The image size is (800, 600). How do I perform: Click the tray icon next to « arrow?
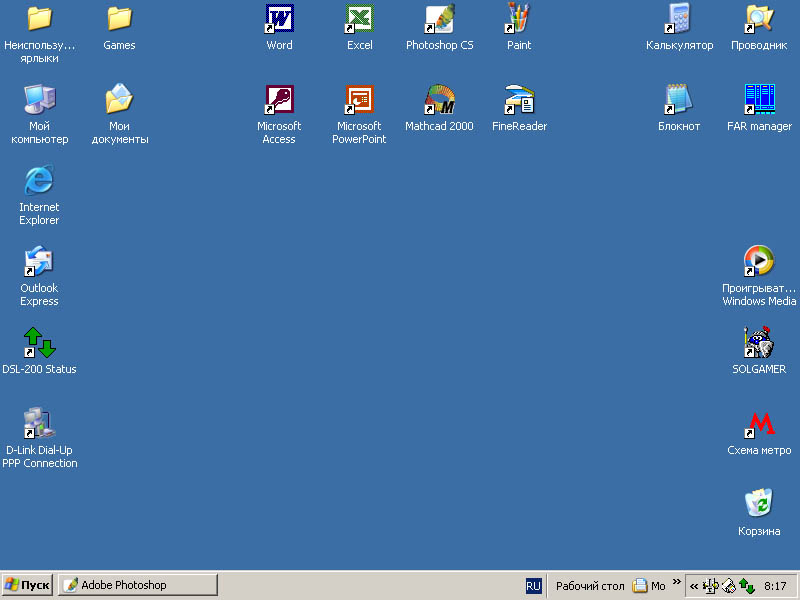click(x=711, y=586)
